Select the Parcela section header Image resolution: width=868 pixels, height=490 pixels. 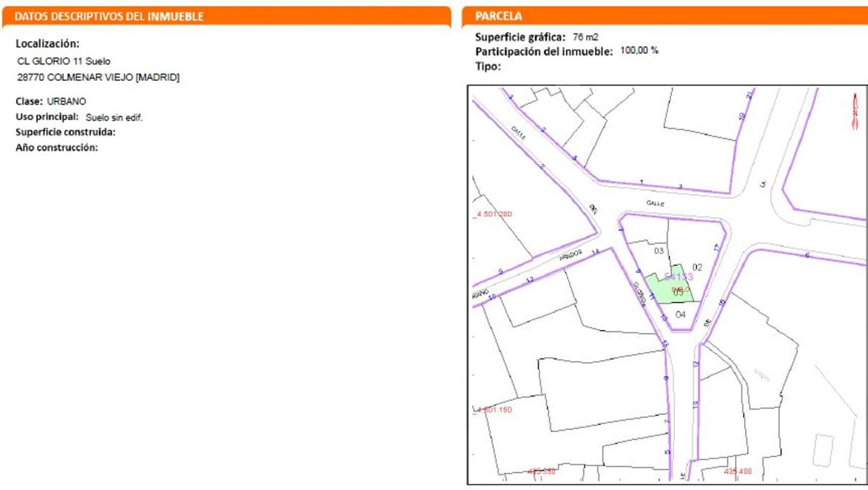498,16
